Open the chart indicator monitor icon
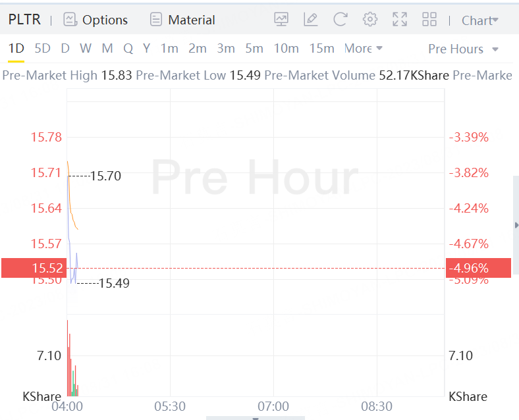The height and width of the screenshot is (420, 519). (281, 20)
